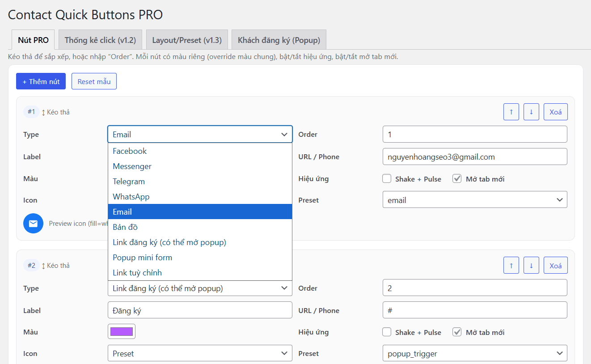Click move-up arrow on button #1
This screenshot has width=591, height=364.
(511, 112)
